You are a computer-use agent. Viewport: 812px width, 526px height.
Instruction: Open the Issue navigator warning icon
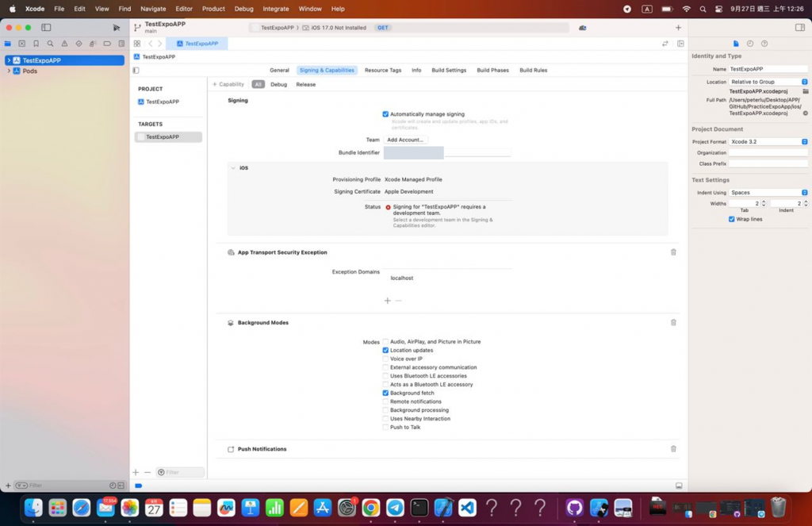point(64,44)
